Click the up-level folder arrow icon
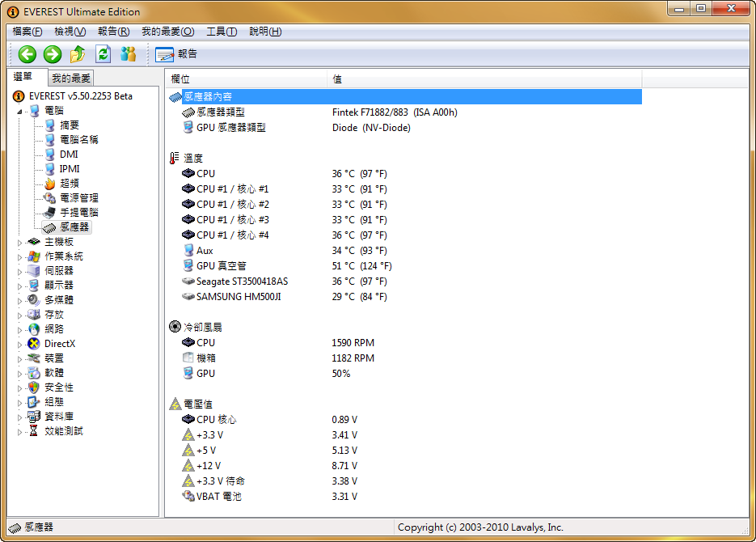Viewport: 756px width, 542px height. pyautogui.click(x=78, y=54)
